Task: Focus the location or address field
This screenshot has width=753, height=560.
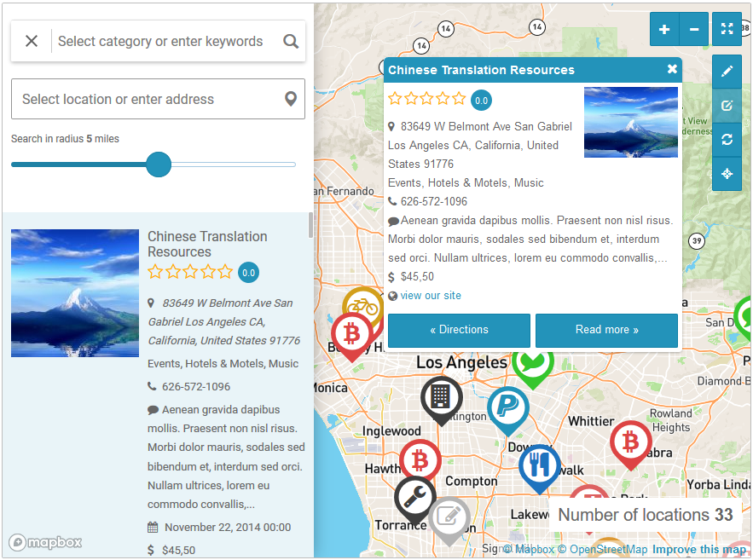Action: [x=158, y=99]
